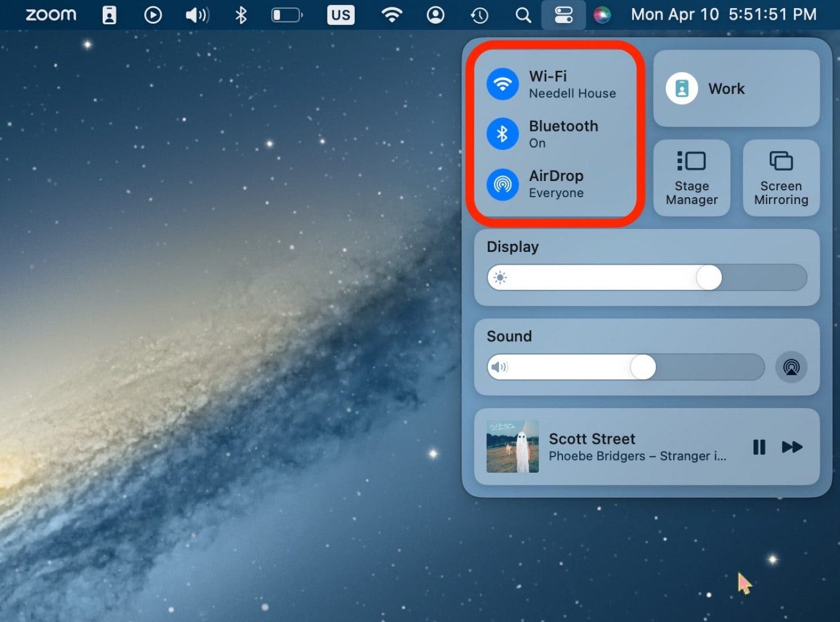Click the Sound volume slider
840x622 pixels.
click(626, 367)
